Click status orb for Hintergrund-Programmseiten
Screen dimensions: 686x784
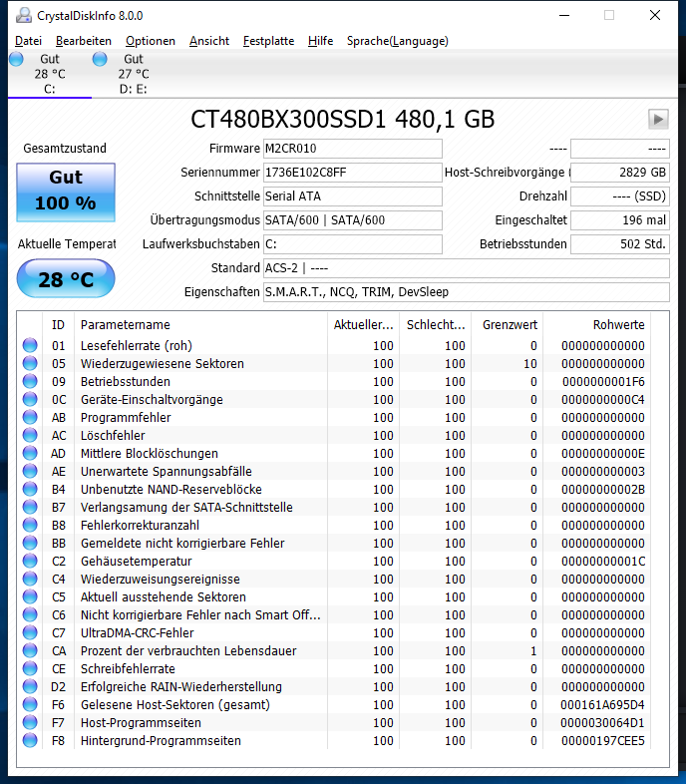point(30,741)
